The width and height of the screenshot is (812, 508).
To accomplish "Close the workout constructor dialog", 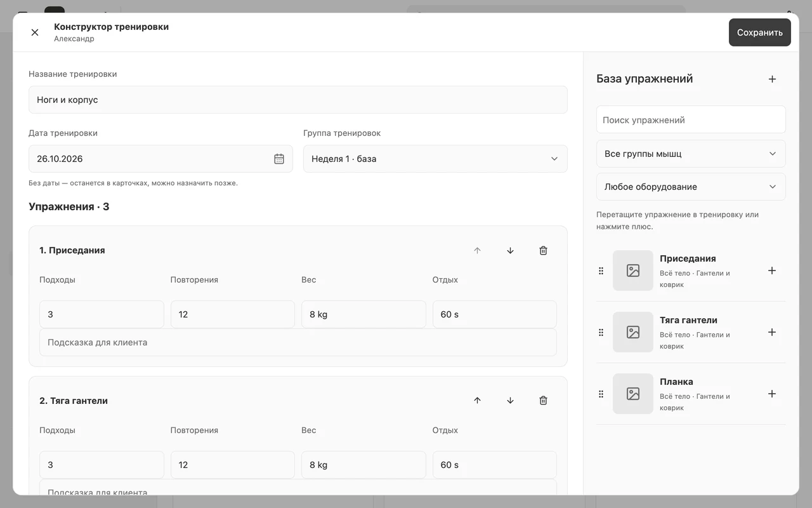I will 35,32.
